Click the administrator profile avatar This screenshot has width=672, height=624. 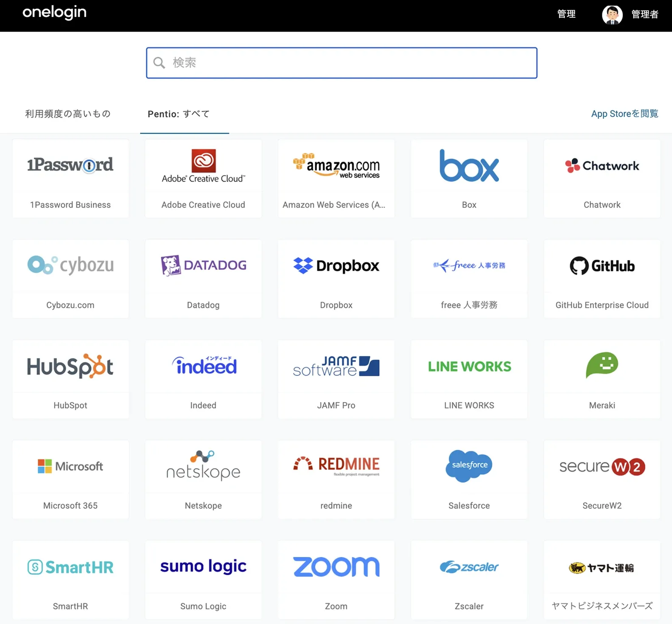(612, 15)
